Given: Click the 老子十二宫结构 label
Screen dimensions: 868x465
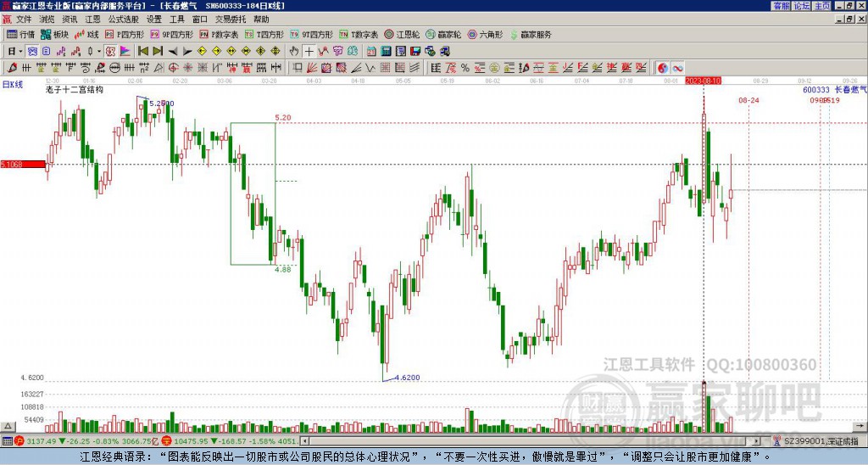Looking at the screenshot, I should pyautogui.click(x=75, y=90).
